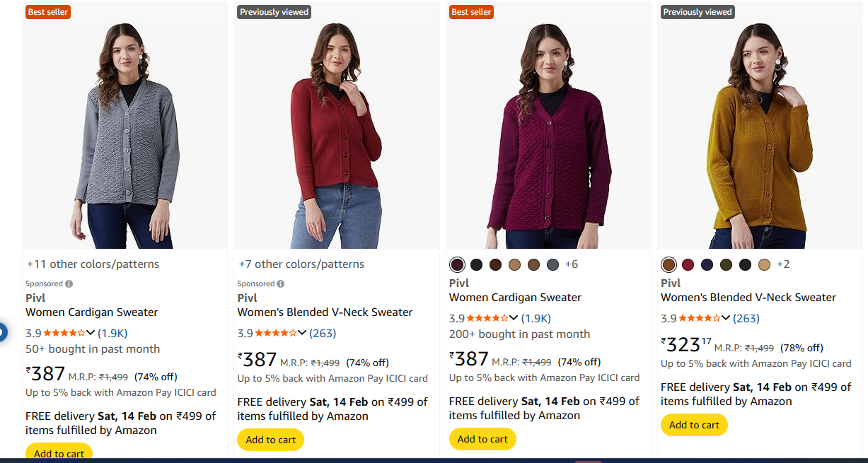Select the olive green swatch on the mustard sweater
Viewport: 868px width, 463px height.
coord(726,264)
